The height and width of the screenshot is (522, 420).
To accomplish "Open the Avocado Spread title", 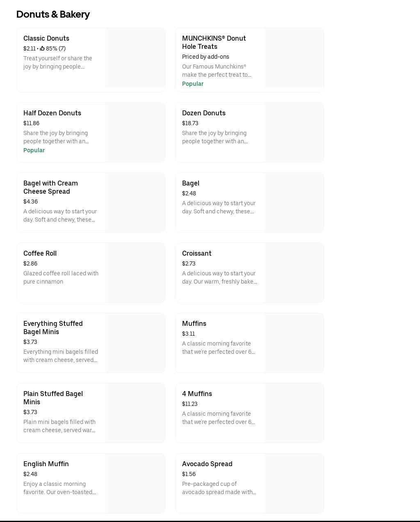I will click(207, 464).
